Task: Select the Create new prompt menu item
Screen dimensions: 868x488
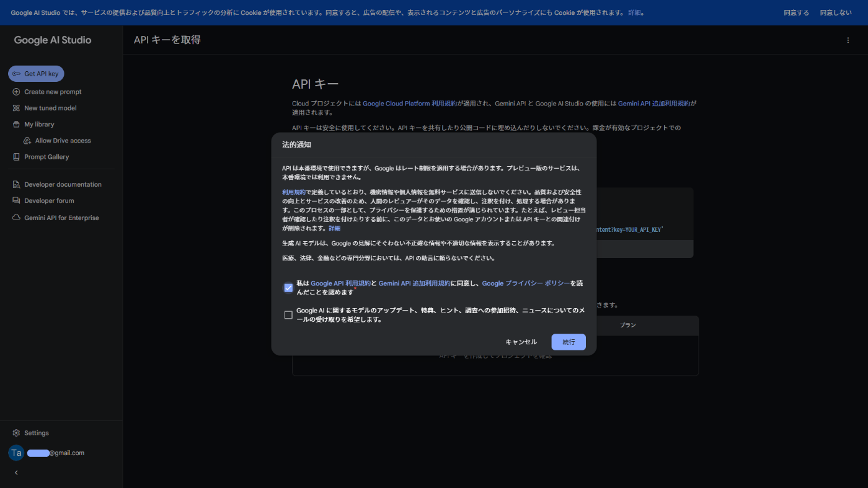Action: pos(53,92)
